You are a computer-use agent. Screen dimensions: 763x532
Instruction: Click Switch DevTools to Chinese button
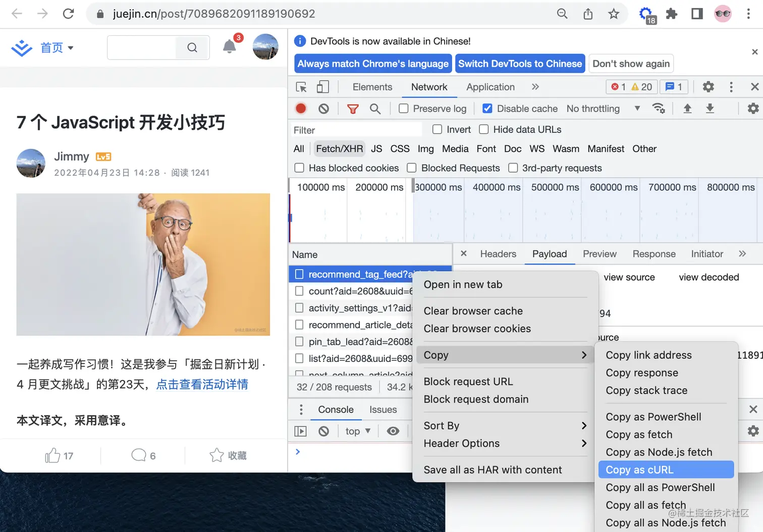[x=520, y=64]
